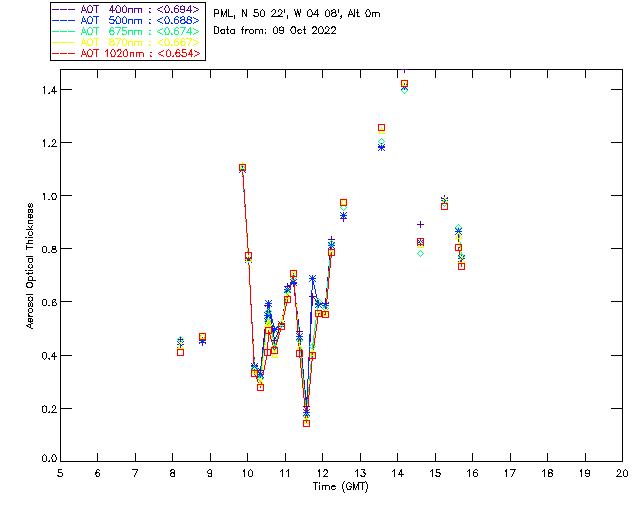Click the x-axis tick label 18

(548, 473)
